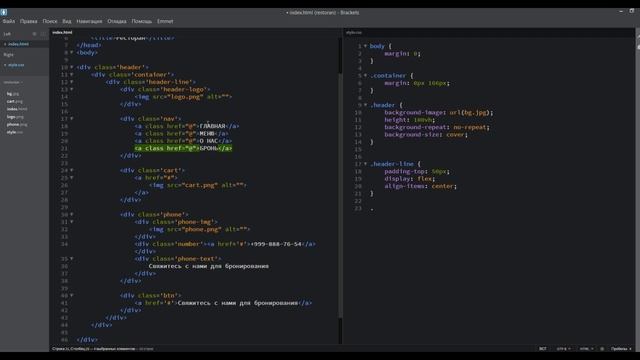The width and height of the screenshot is (640, 360).
Task: Click the МЕНЮ link text on line 19
Action: pyautogui.click(x=207, y=133)
